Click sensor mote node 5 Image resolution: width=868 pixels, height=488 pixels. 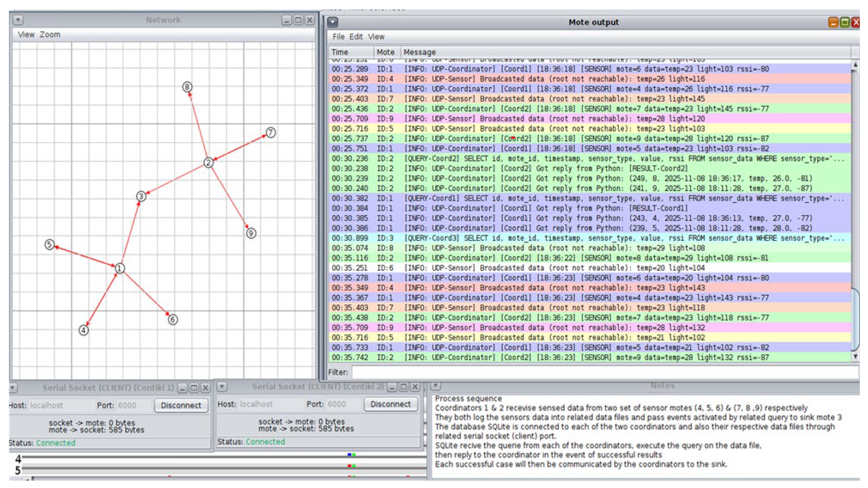pos(49,244)
